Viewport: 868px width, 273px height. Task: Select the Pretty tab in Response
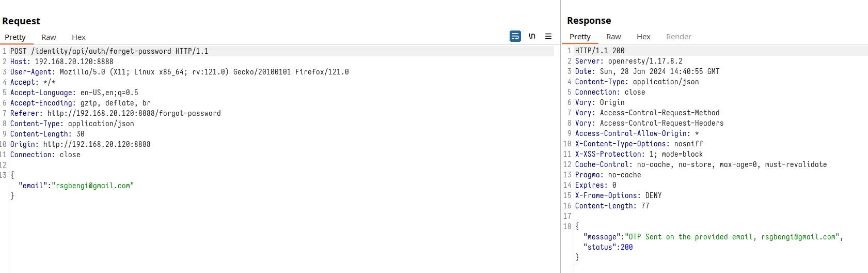(x=580, y=37)
